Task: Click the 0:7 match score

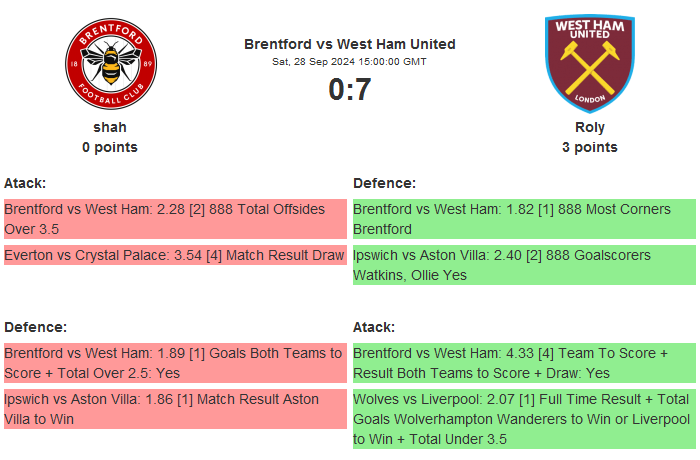Action: pyautogui.click(x=350, y=90)
